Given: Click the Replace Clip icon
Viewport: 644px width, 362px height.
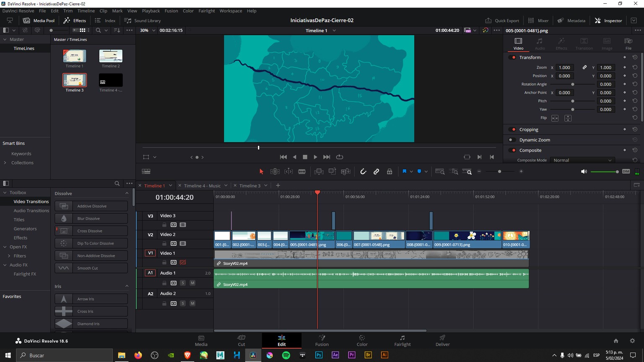Looking at the screenshot, I should coord(346,171).
